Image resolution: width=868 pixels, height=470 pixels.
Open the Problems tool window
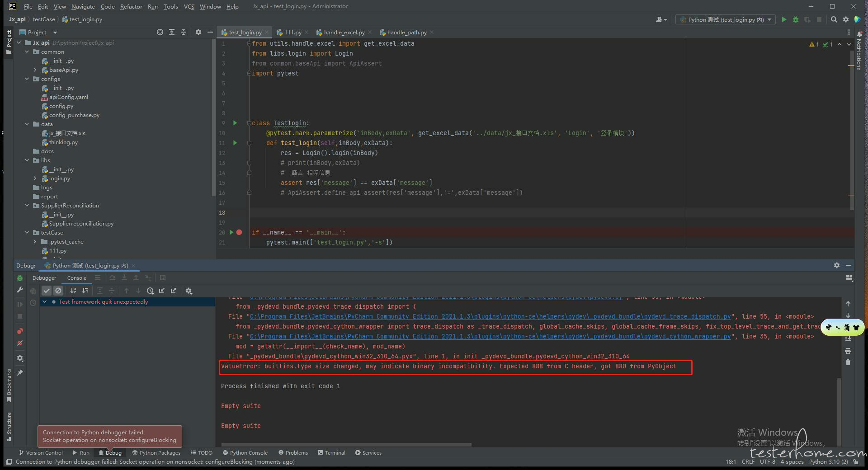(x=293, y=452)
